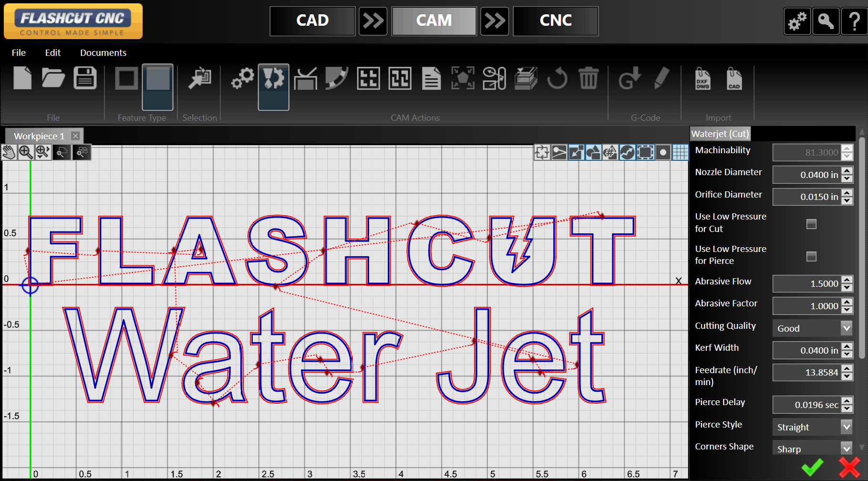Click the pentagon fit-to-extents icon
This screenshot has width=868, height=481.
point(463,78)
